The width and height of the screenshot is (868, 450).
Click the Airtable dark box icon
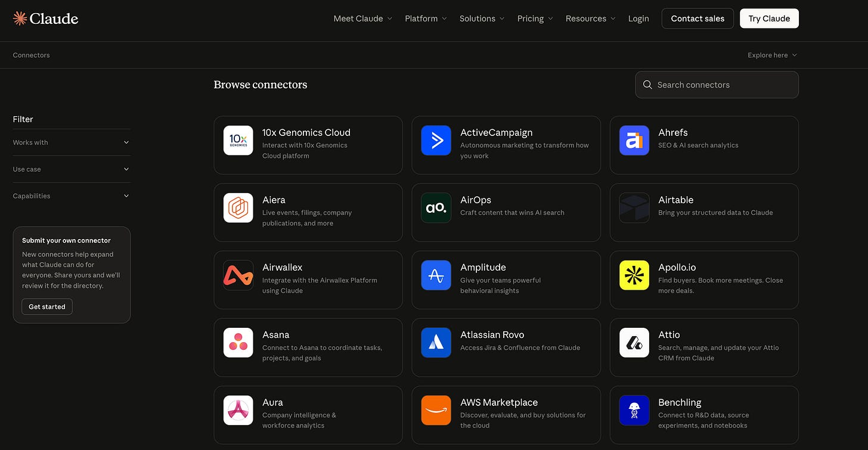point(634,207)
